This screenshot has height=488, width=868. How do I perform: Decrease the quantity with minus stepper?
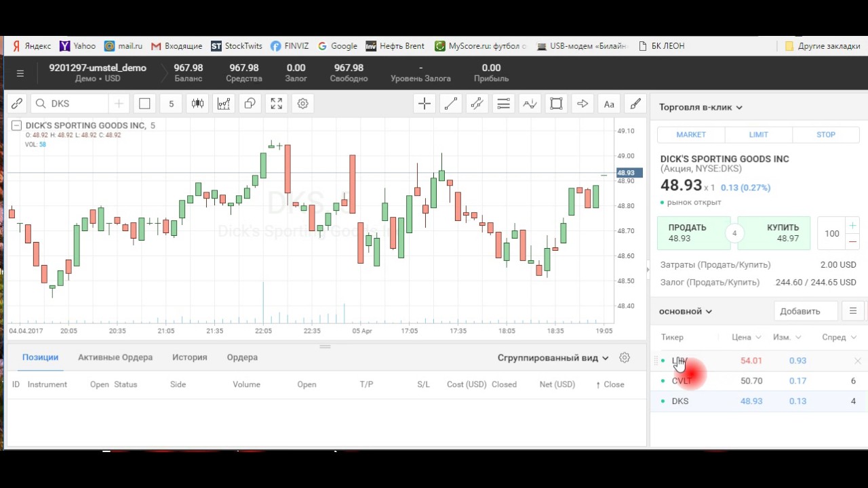[853, 241]
